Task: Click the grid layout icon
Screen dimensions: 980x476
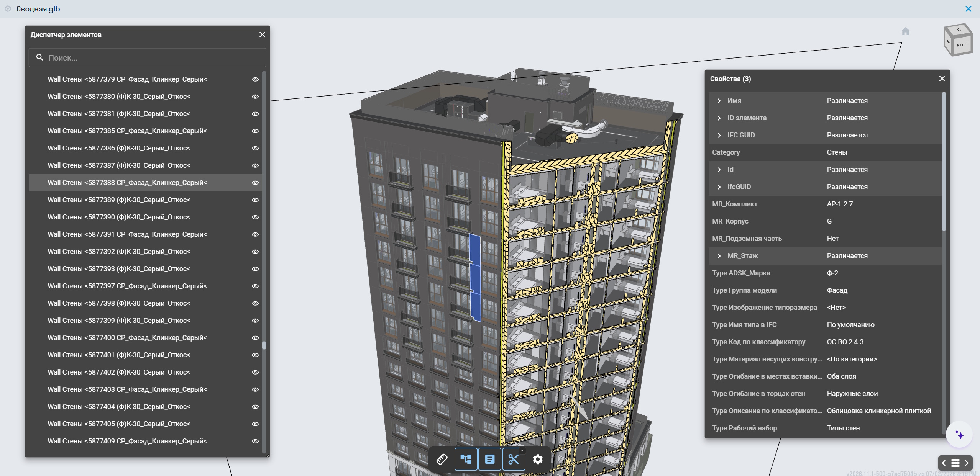Action: [x=955, y=463]
